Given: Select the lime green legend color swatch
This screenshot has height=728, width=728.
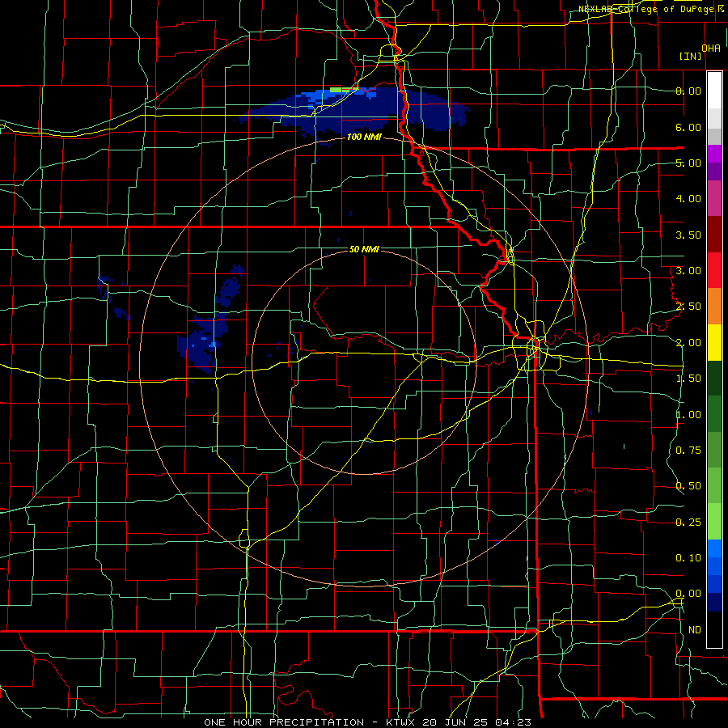Looking at the screenshot, I should coord(714,522).
